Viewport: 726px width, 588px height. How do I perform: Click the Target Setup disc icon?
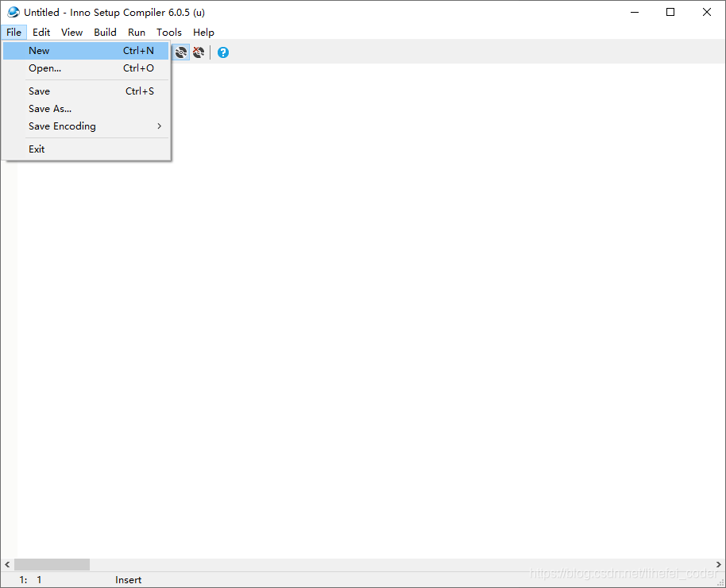coord(181,52)
